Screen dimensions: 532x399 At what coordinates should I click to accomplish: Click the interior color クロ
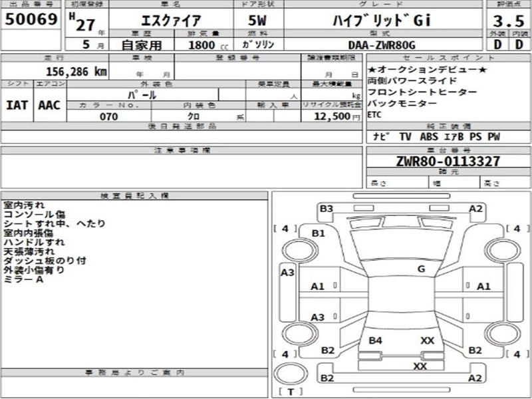pyautogui.click(x=194, y=116)
